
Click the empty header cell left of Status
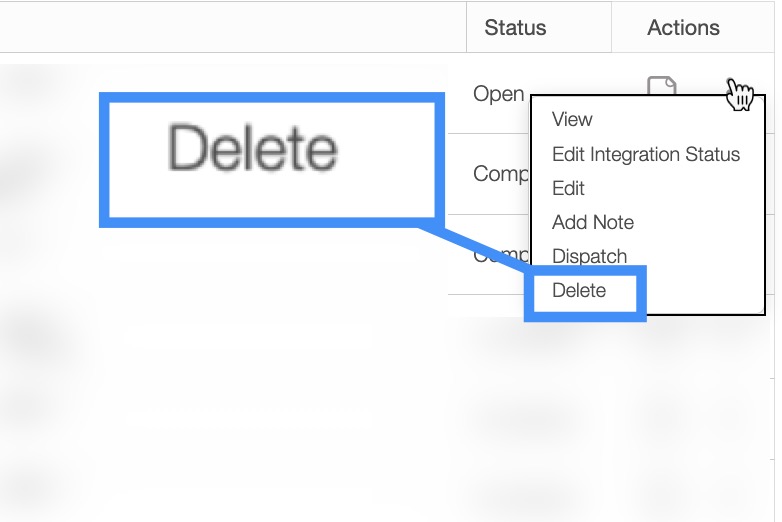click(x=230, y=27)
